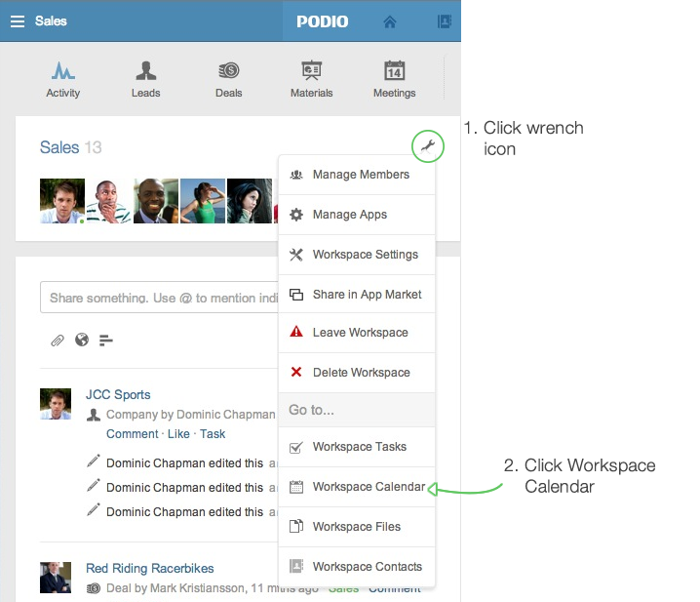The height and width of the screenshot is (602, 700).
Task: Click Like on JCC Sports
Action: click(178, 434)
